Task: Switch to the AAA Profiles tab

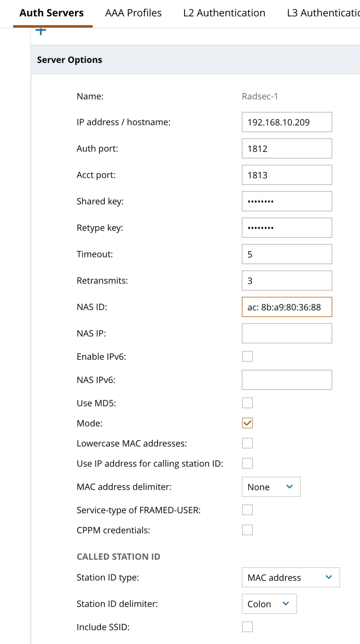Action: point(133,13)
